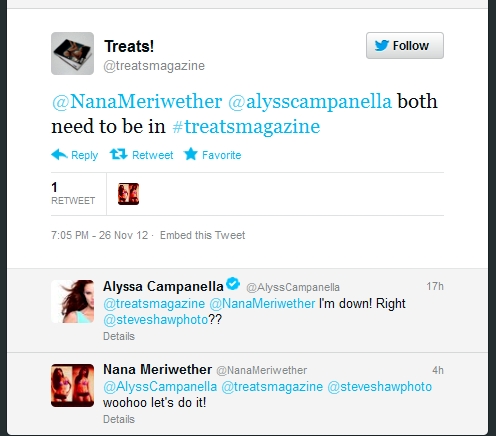496x436 pixels.
Task: Open Nana Meriwether's profile picture
Action: [72, 385]
